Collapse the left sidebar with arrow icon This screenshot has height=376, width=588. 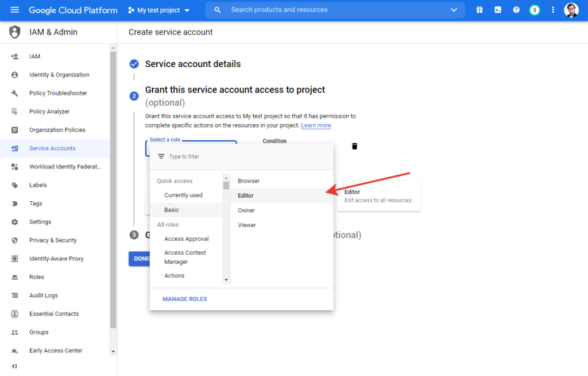pyautogui.click(x=14, y=366)
